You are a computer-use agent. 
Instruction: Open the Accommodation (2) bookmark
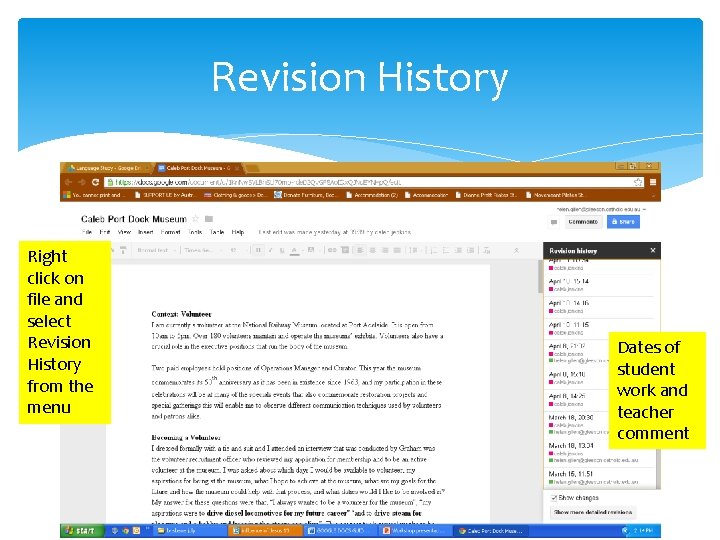tap(372, 195)
